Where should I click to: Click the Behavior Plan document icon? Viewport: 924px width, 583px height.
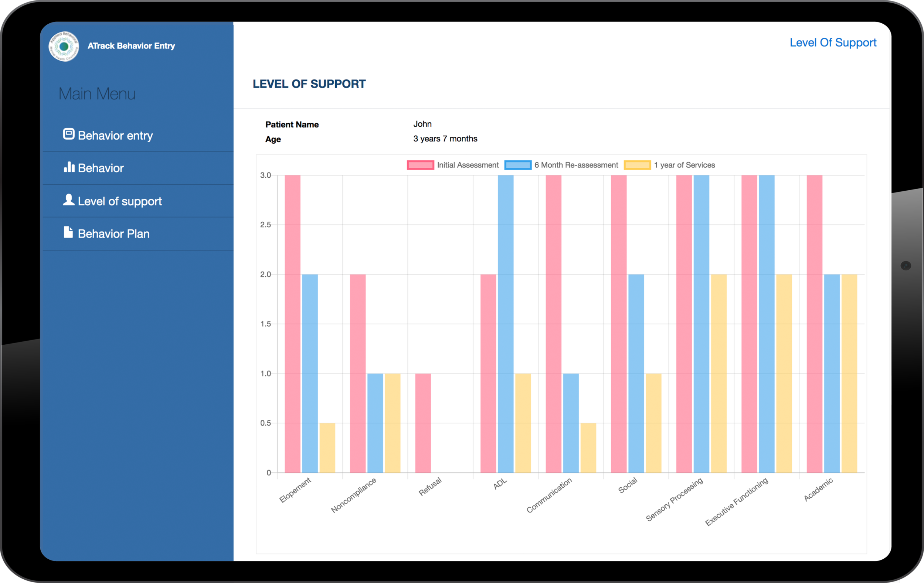click(x=68, y=232)
